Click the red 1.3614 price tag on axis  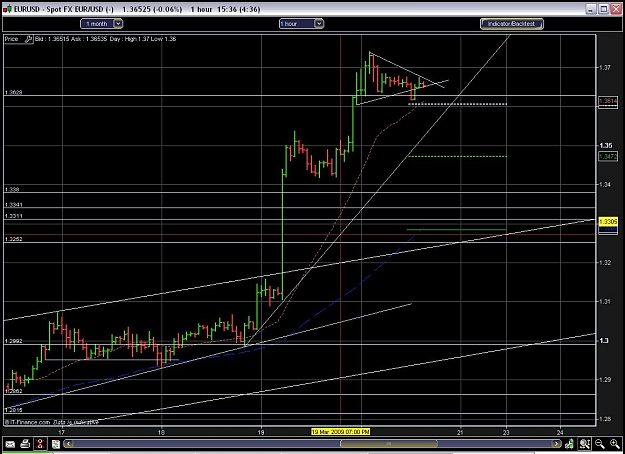(608, 101)
